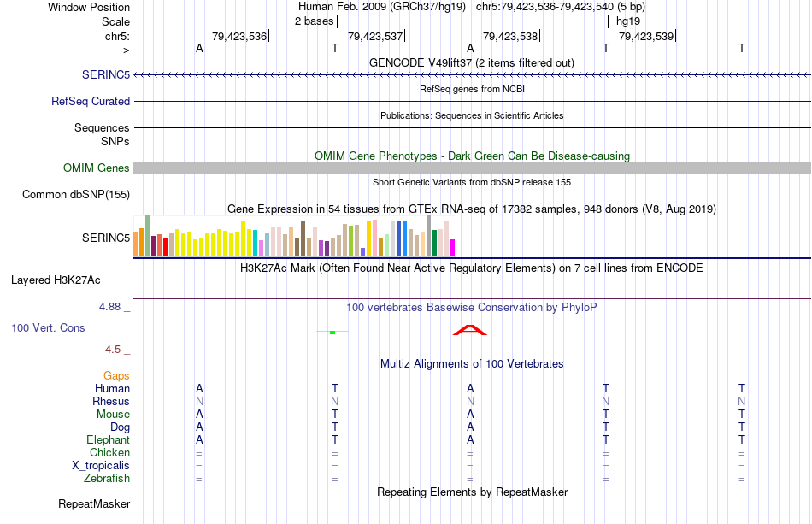Screen dimensions: 812x524
Task: Click the 'hg19' label beside scale bar
Action: [x=627, y=21]
